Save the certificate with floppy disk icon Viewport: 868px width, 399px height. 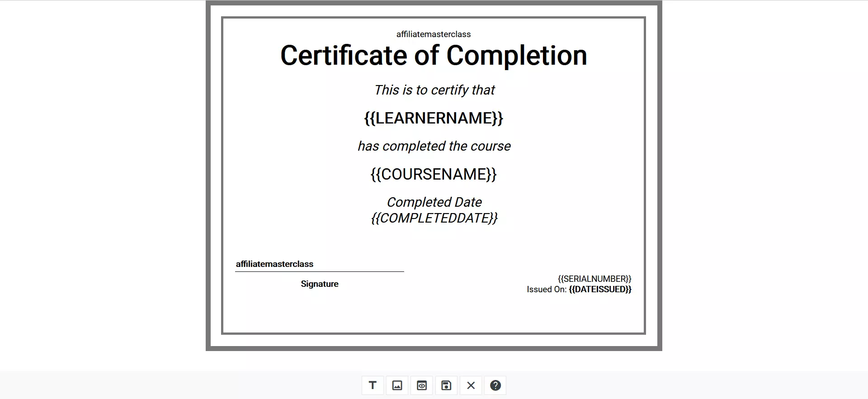446,385
